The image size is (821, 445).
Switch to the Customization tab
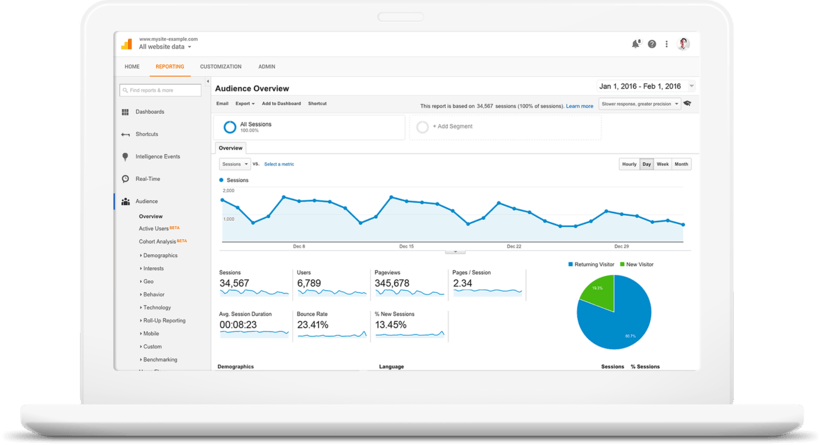pyautogui.click(x=220, y=66)
